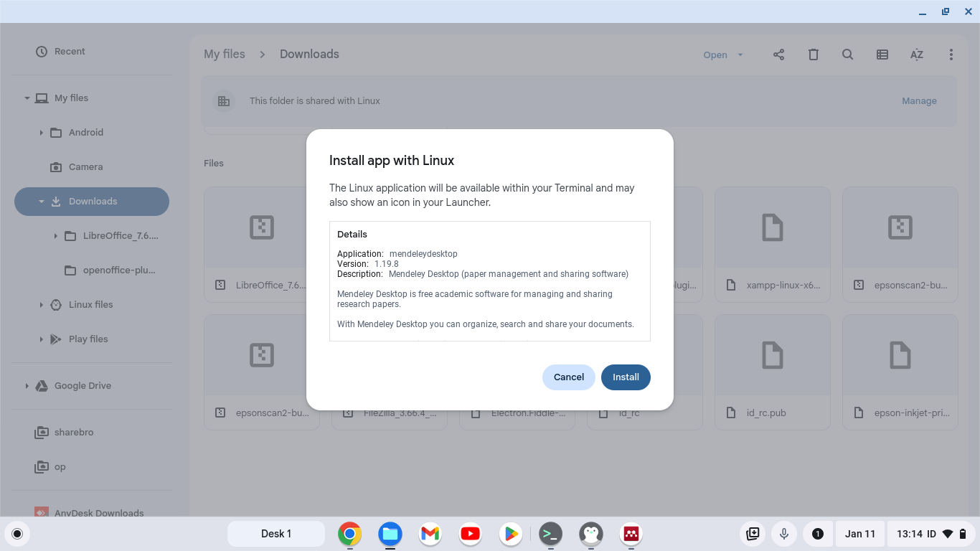
Task: Open the Jan 11 calendar date
Action: pos(860,534)
